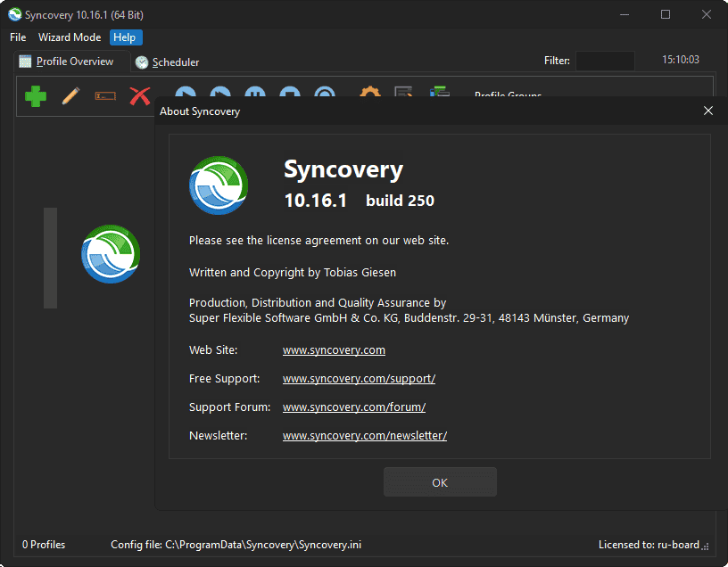The height and width of the screenshot is (567, 728).
Task: Edit profile using the pencil icon
Action: coord(70,96)
